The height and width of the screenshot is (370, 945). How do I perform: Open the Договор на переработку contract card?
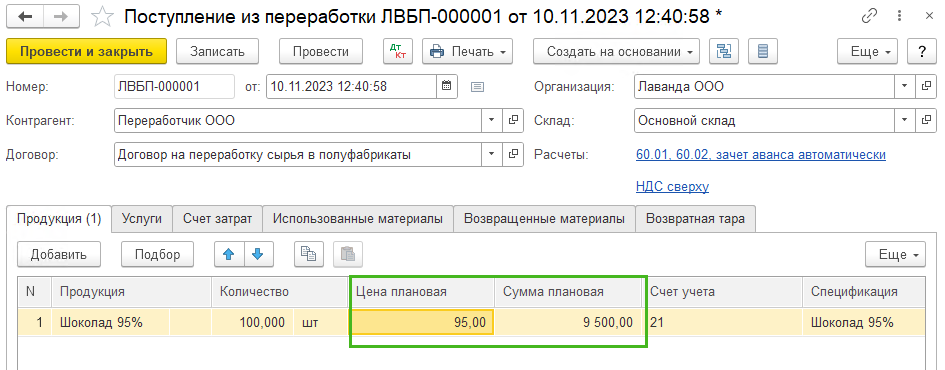513,155
